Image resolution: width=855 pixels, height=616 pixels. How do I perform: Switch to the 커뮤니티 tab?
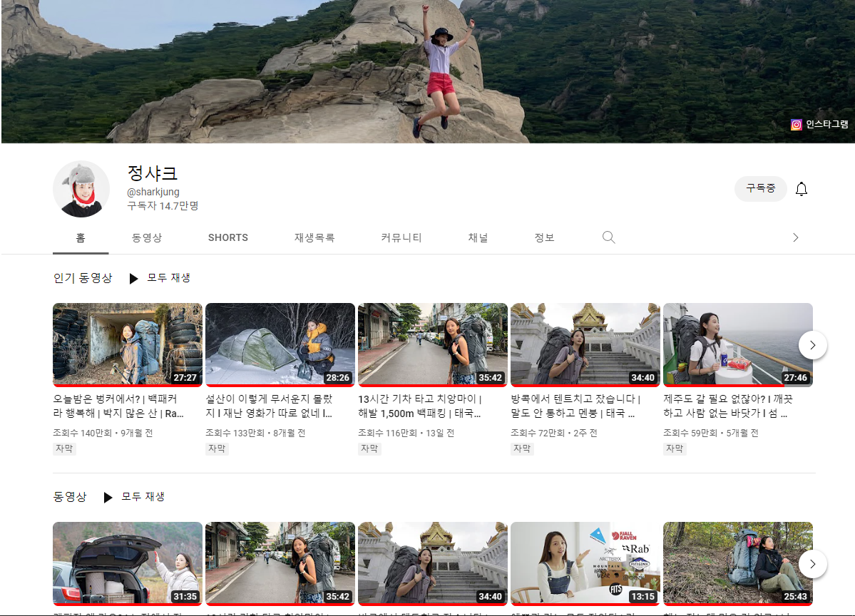tap(401, 237)
